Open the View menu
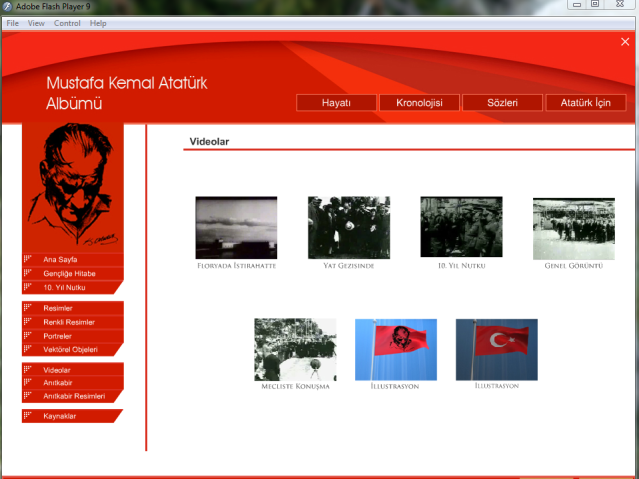Screen dimensions: 639x479 pyautogui.click(x=36, y=23)
